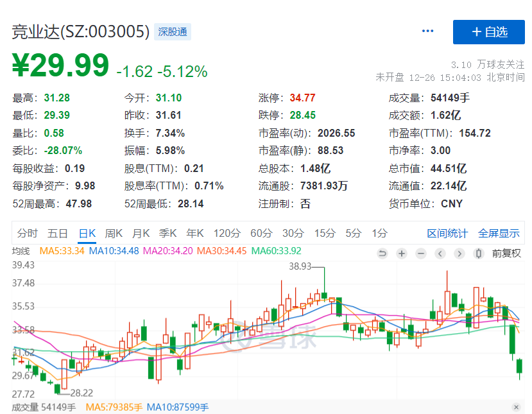Select the 年K chart tab
This screenshot has width=532, height=414.
194,233
